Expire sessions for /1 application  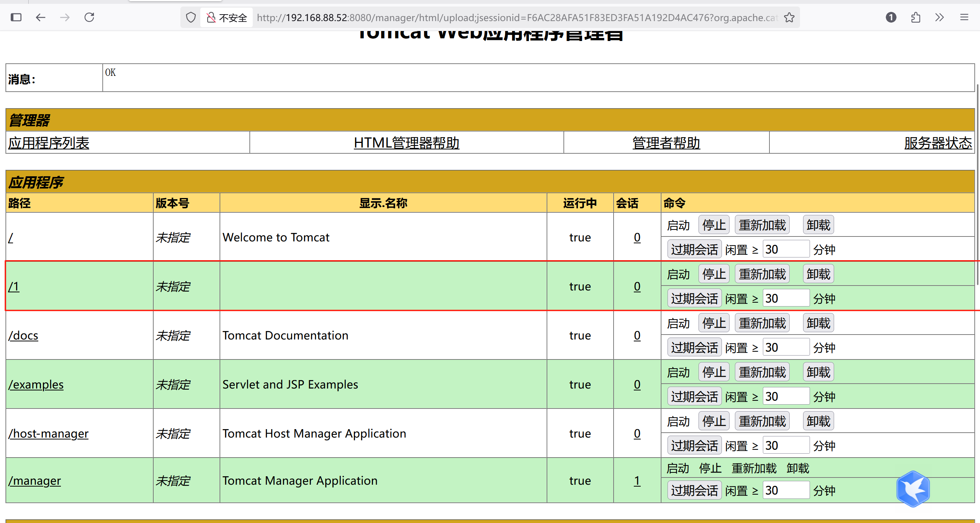694,298
